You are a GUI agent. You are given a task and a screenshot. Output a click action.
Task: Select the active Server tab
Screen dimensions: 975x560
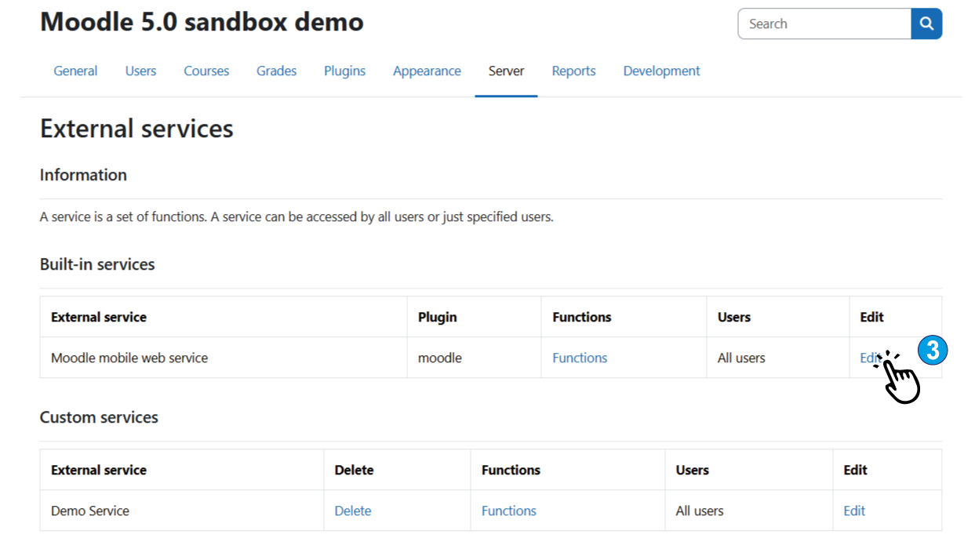pos(506,71)
